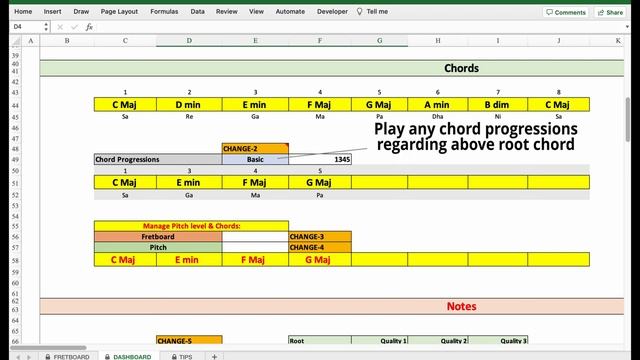The image size is (640, 360).
Task: Click F Maj in row 44
Action: tap(320, 104)
